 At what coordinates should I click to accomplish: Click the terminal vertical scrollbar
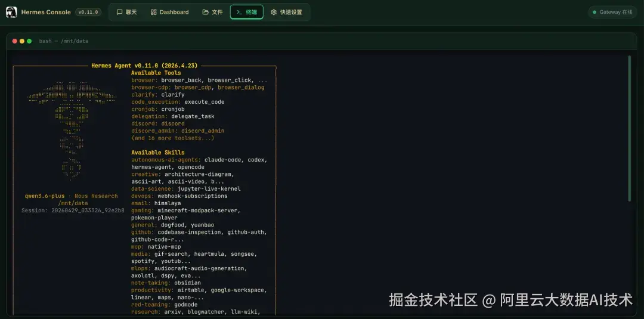tap(629, 128)
